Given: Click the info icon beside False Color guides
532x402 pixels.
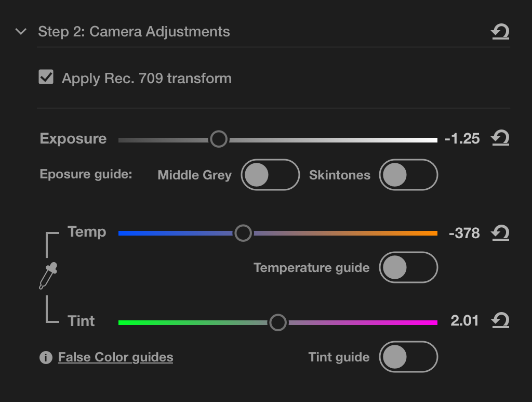Looking at the screenshot, I should point(46,357).
